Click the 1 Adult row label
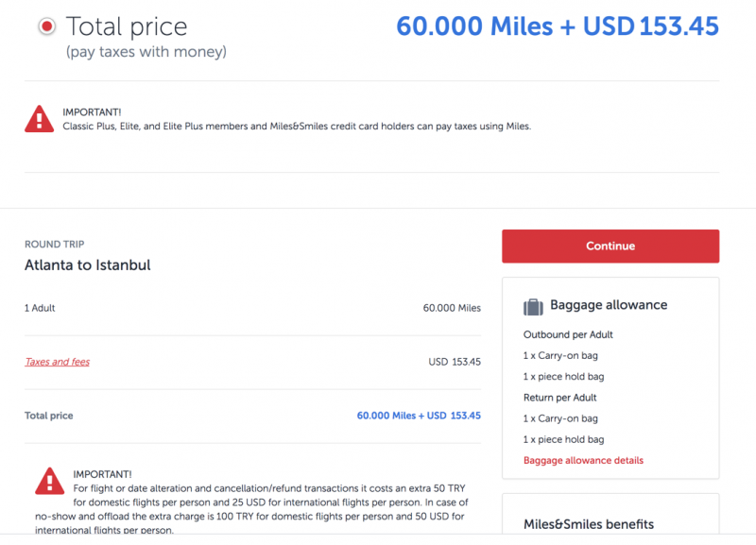The image size is (756, 545). tap(40, 308)
